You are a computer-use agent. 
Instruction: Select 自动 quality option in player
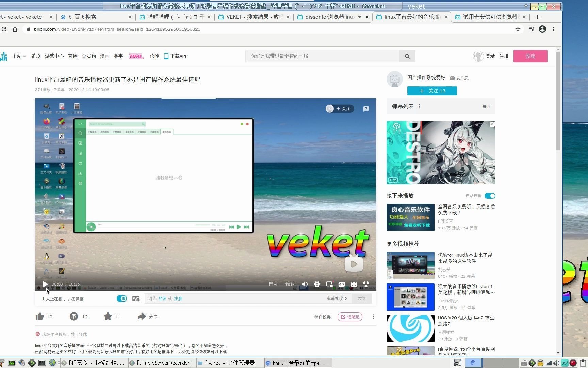point(274,284)
